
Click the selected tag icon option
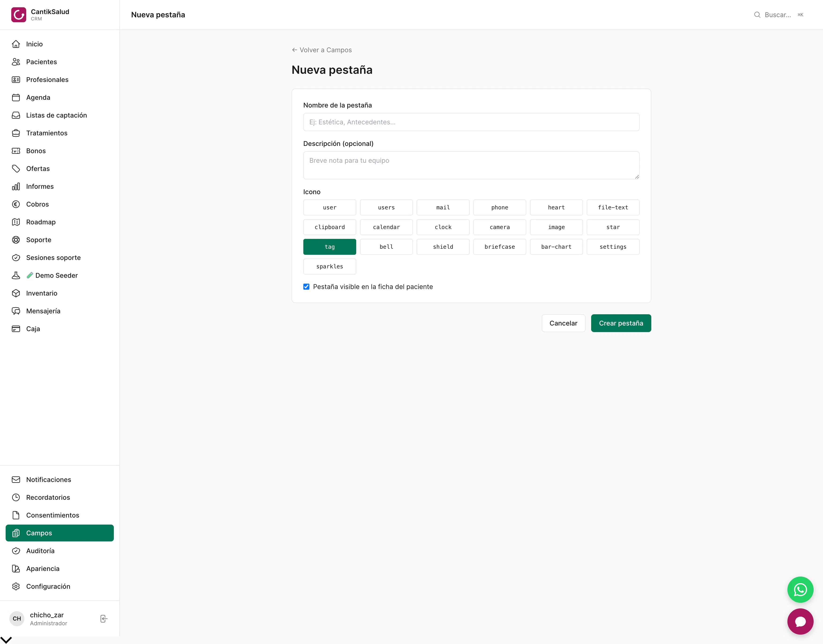[330, 247]
